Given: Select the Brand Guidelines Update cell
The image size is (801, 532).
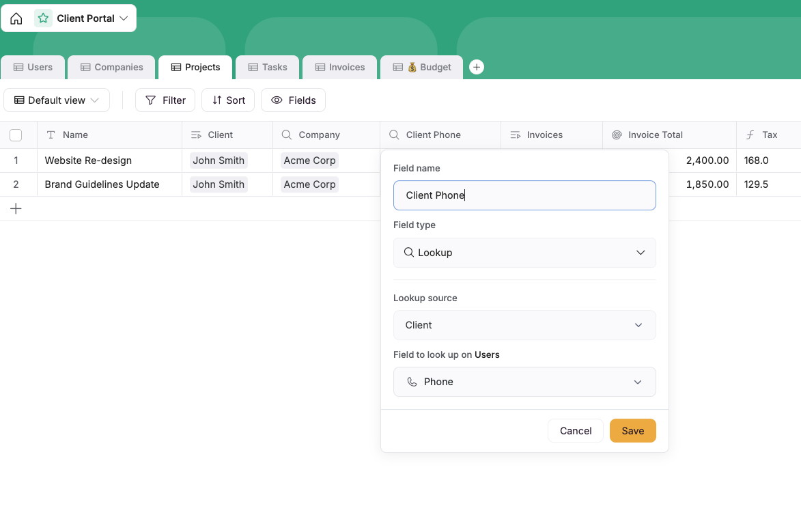Looking at the screenshot, I should (x=109, y=184).
